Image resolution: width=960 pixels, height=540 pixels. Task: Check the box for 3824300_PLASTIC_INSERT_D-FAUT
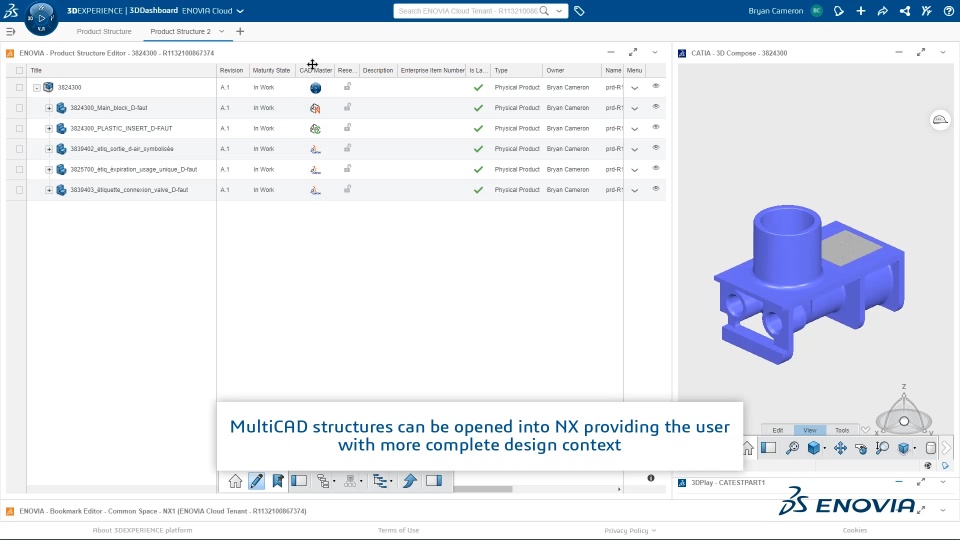click(20, 129)
